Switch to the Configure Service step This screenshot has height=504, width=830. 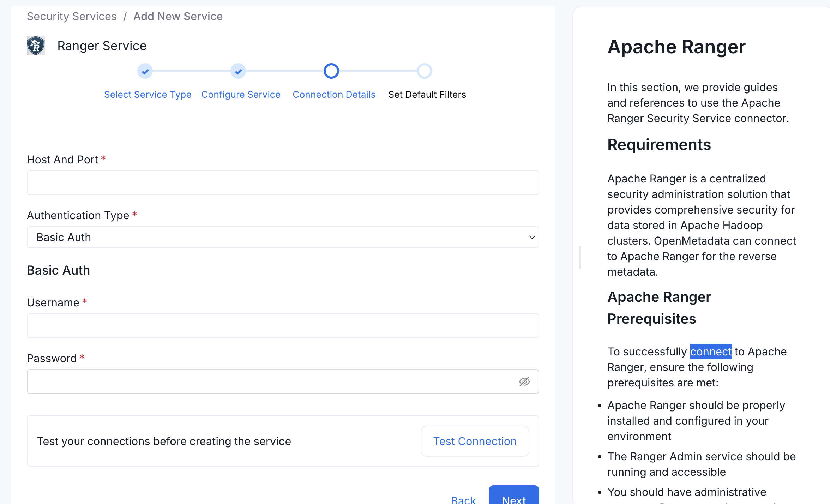tap(241, 94)
